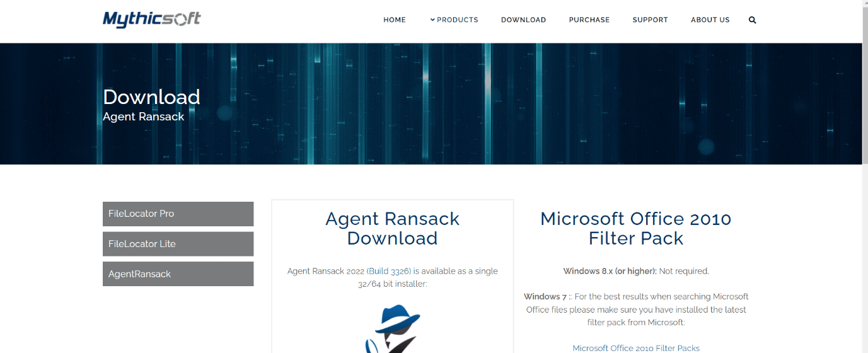The width and height of the screenshot is (868, 353).
Task: Select FileLocator Lite in the sidebar
Action: pos(178,244)
